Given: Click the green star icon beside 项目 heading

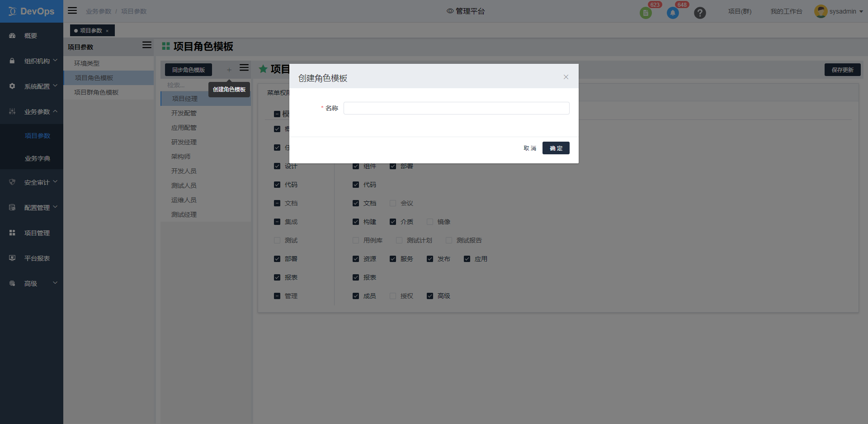Looking at the screenshot, I should pos(263,69).
